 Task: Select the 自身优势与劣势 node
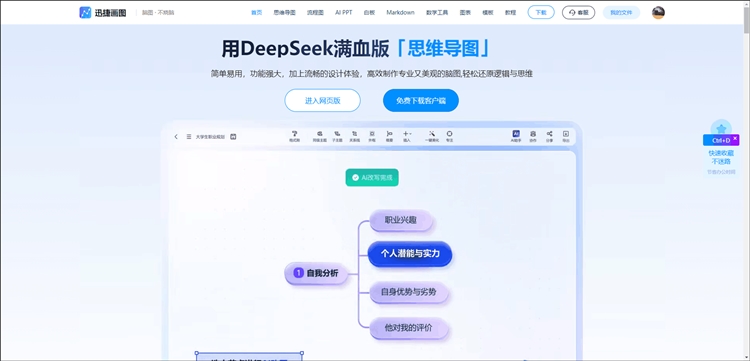point(408,292)
